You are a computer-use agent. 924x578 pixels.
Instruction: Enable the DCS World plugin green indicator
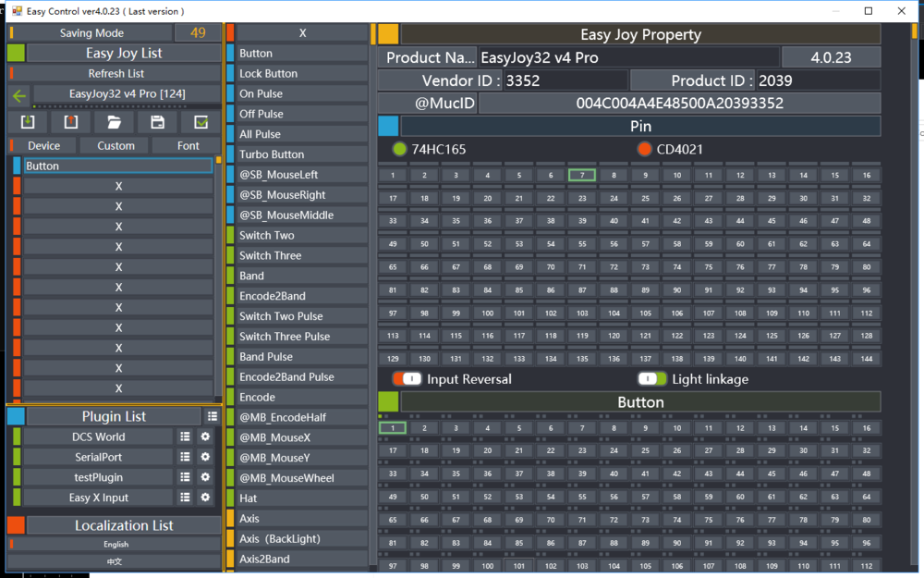pos(17,437)
